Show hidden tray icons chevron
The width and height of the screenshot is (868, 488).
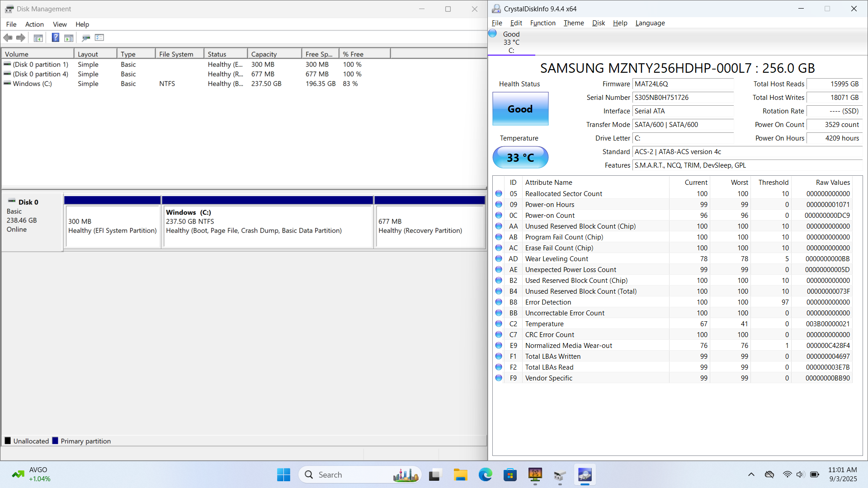751,474
